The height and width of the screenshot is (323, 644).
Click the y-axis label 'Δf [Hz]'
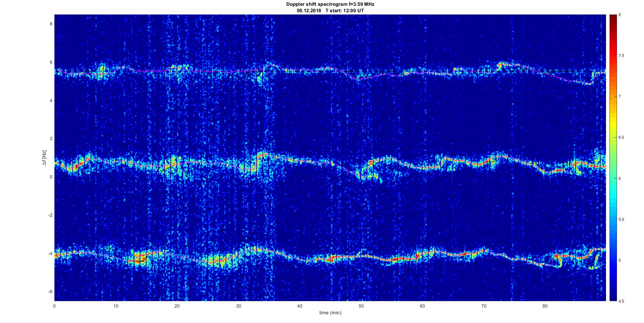click(44, 158)
